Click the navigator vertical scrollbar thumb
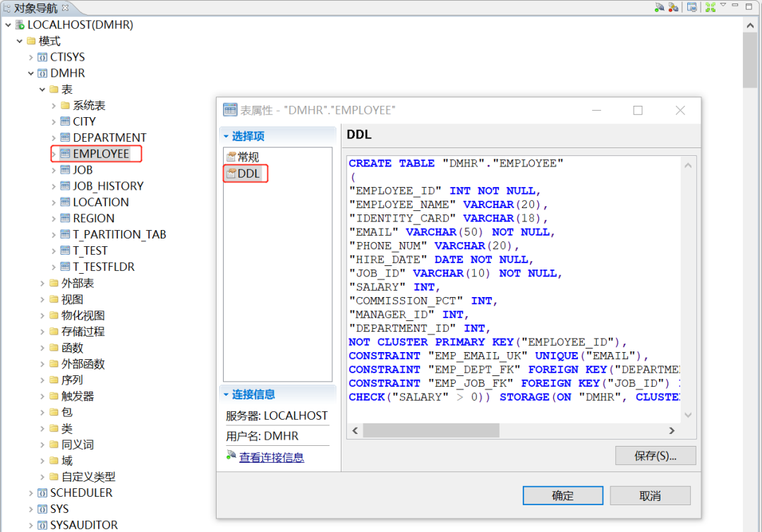Image resolution: width=762 pixels, height=532 pixels. [x=750, y=61]
